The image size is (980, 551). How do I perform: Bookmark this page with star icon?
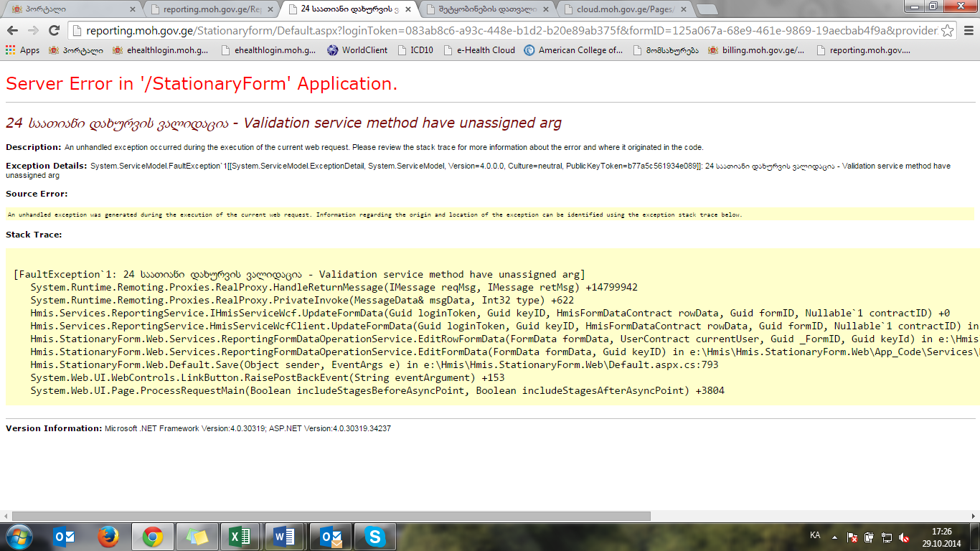pos(947,31)
